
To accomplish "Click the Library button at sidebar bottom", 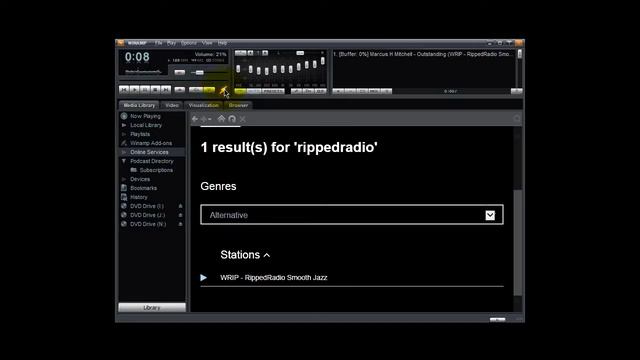I will (x=152, y=307).
